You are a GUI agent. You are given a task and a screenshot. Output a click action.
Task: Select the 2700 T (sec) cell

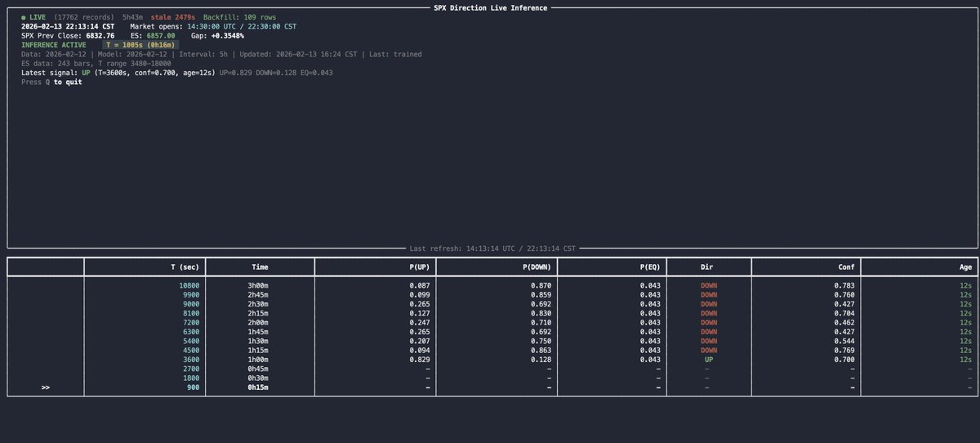(x=191, y=369)
